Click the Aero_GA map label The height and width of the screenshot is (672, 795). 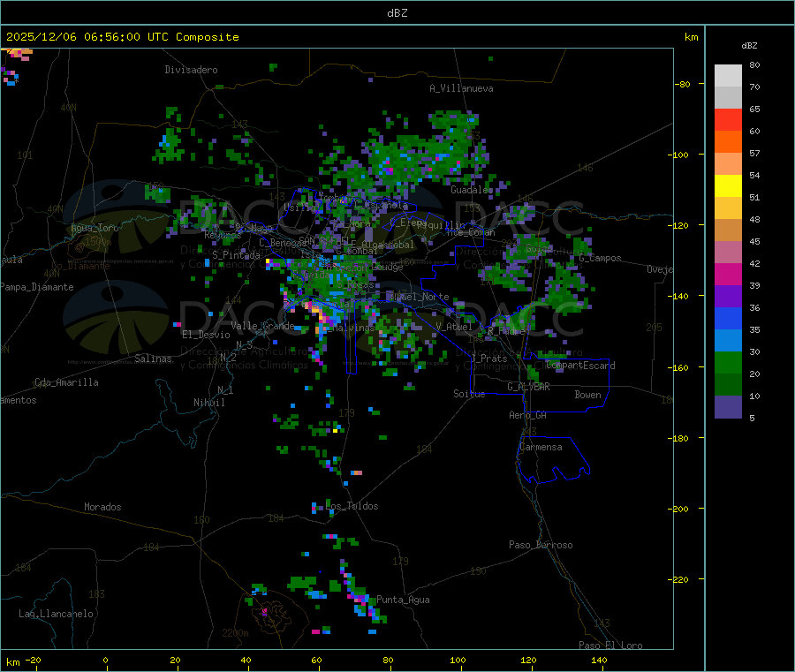pyautogui.click(x=527, y=415)
